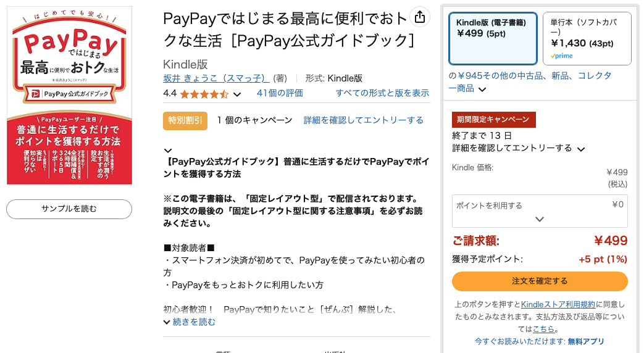Open the rating breakdown chevron next to 4.4
This screenshot has height=353, width=644.
237,94
